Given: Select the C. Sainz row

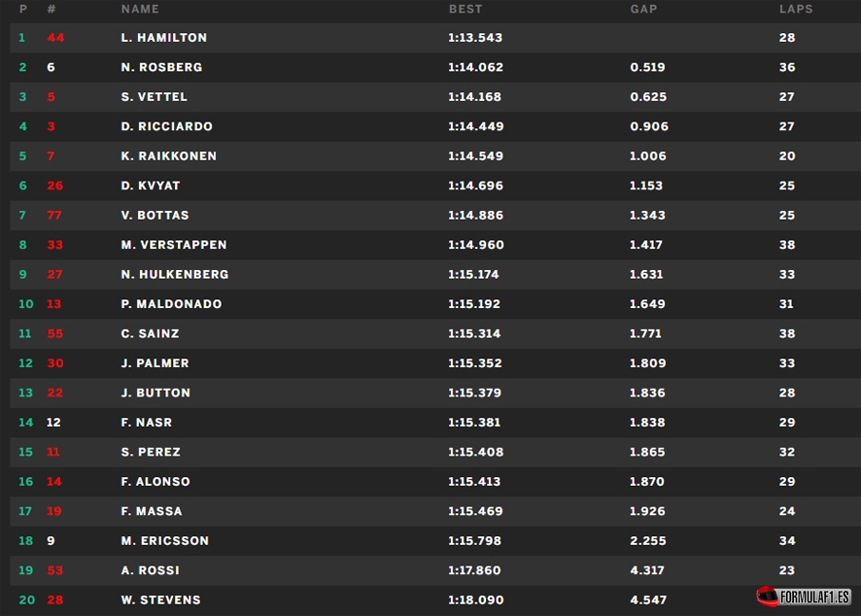Looking at the screenshot, I should coord(435,334).
